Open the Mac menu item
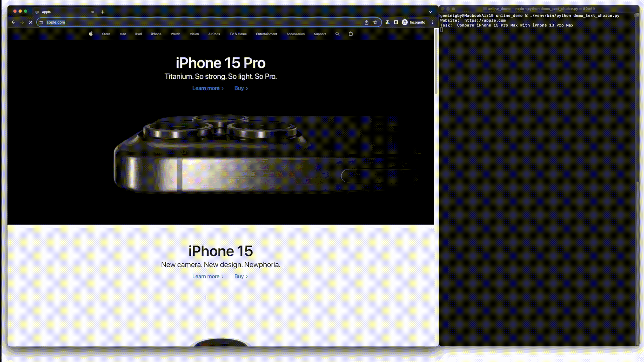 pyautogui.click(x=123, y=34)
